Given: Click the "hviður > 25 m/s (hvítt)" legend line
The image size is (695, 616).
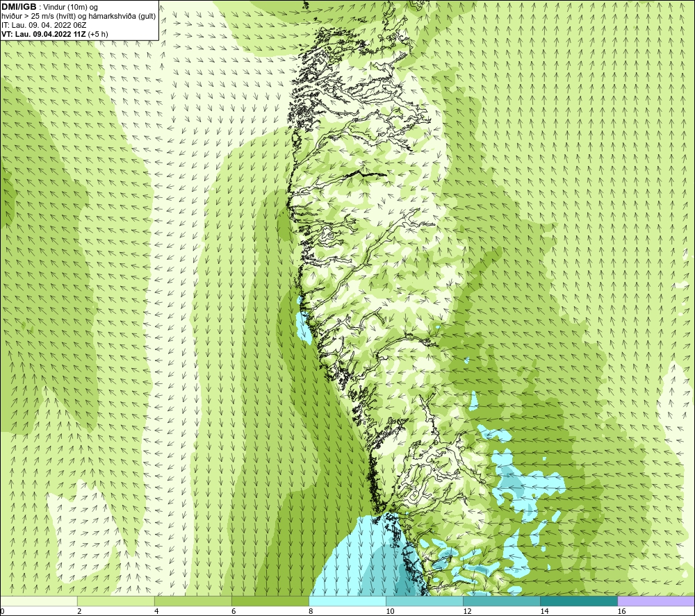Looking at the screenshot, I should pos(79,17).
